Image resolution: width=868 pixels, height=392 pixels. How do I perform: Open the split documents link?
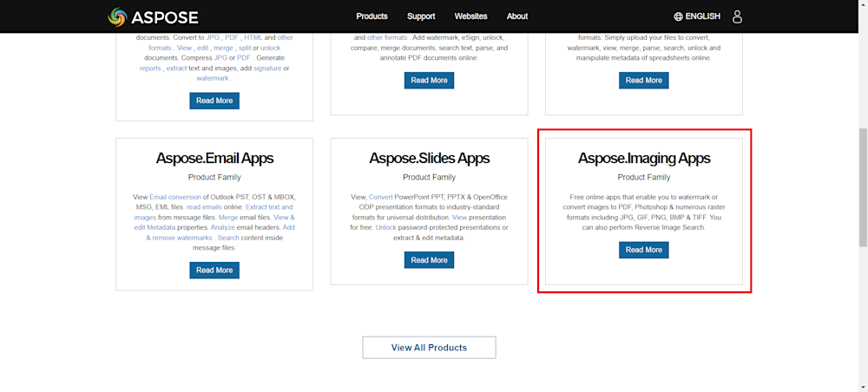pos(245,48)
